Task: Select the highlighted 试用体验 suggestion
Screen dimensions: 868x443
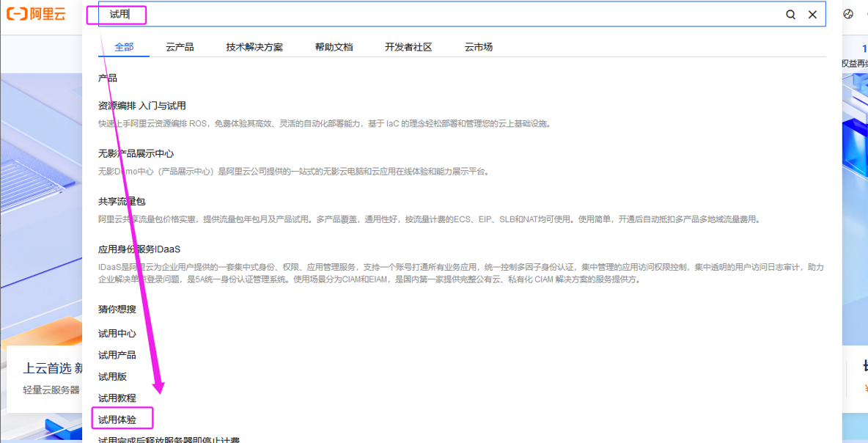Action: (122, 417)
